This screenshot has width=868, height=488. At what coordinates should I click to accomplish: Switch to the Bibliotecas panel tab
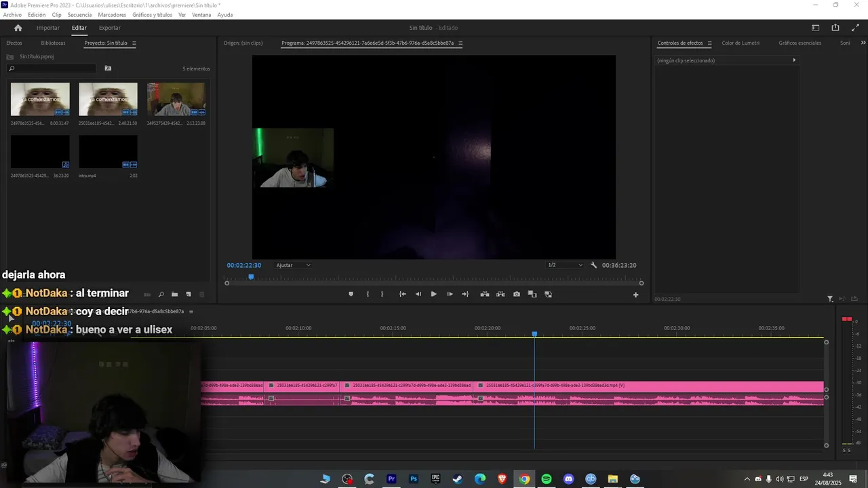tap(53, 43)
